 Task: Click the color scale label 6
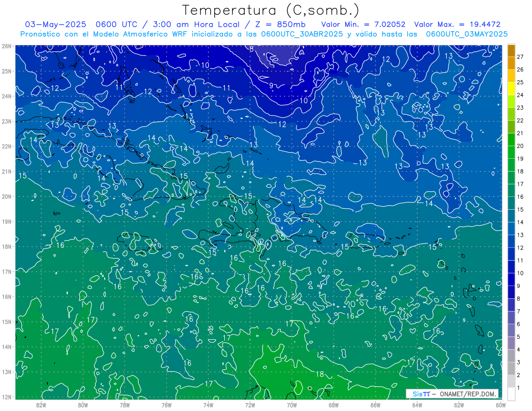[519, 324]
